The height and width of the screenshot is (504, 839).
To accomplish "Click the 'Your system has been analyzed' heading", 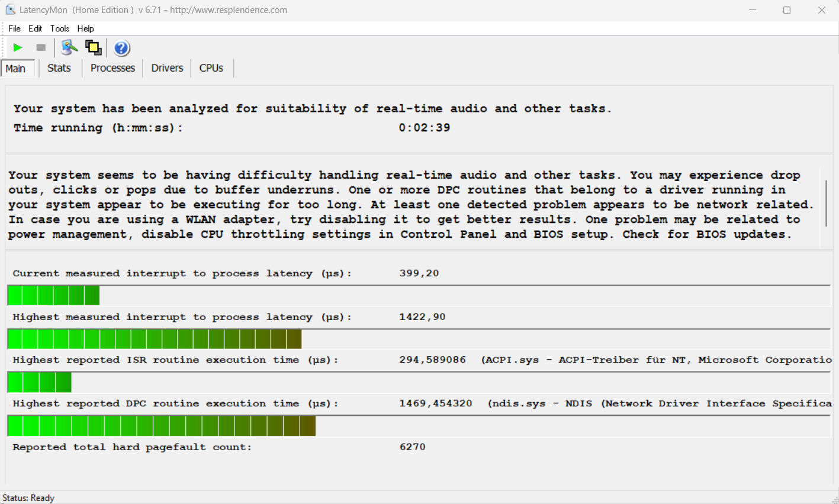I will (313, 108).
